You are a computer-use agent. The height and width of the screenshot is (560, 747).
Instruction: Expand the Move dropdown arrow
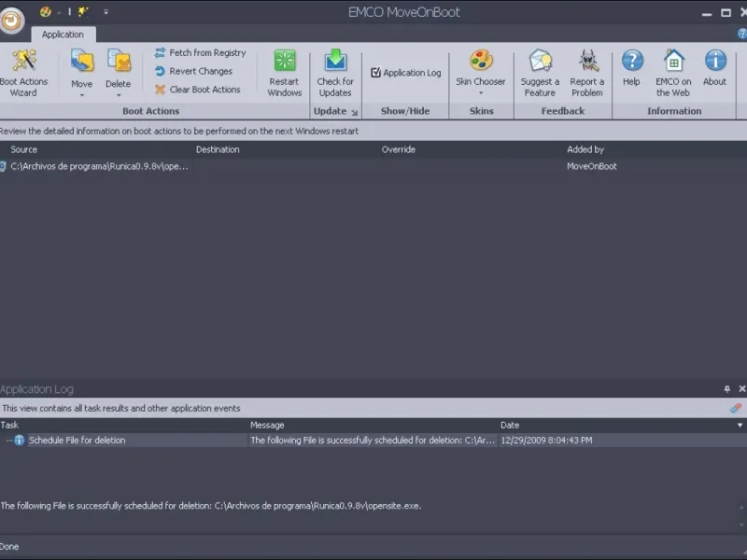[82, 95]
